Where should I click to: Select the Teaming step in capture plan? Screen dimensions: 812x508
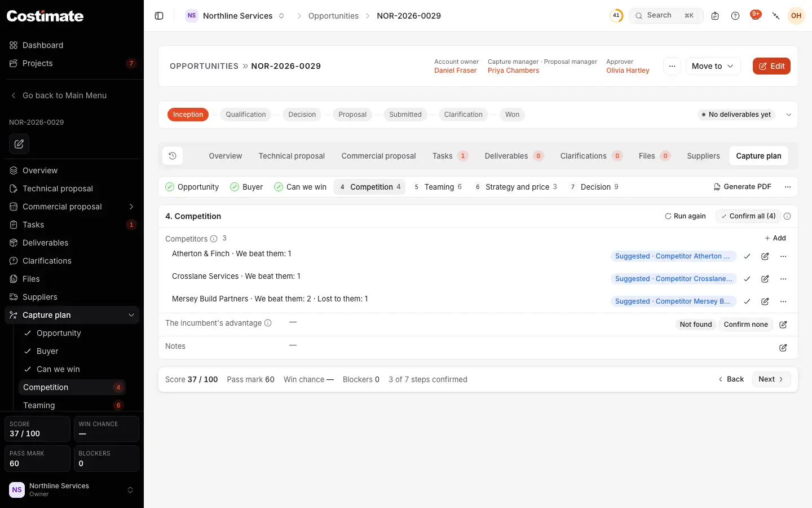[x=438, y=187]
